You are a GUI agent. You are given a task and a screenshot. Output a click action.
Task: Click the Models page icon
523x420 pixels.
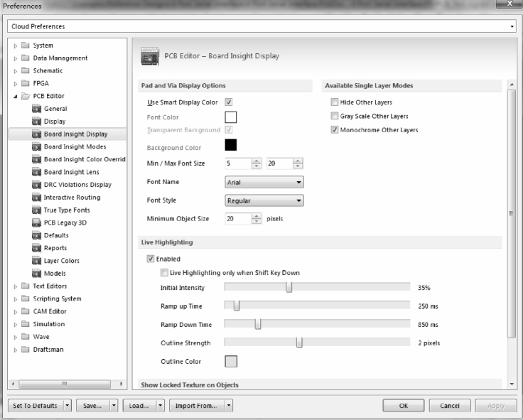[x=36, y=274]
